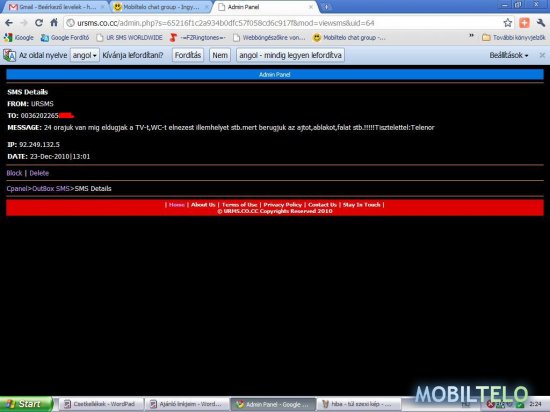
Task: Decline translation with Nem button
Action: [x=220, y=55]
